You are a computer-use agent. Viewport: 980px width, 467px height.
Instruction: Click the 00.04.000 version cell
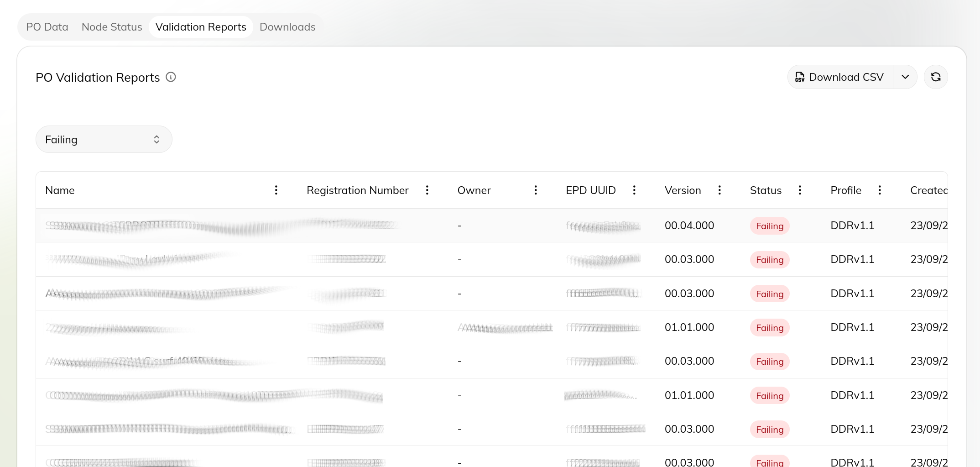tap(689, 226)
